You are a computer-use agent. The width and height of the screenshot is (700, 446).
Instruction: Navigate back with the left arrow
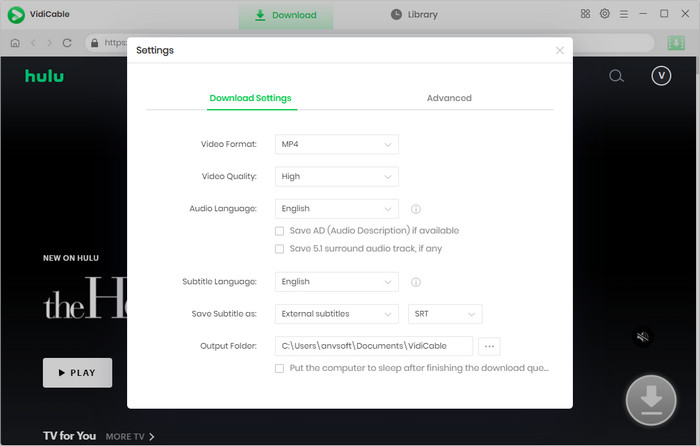click(33, 43)
